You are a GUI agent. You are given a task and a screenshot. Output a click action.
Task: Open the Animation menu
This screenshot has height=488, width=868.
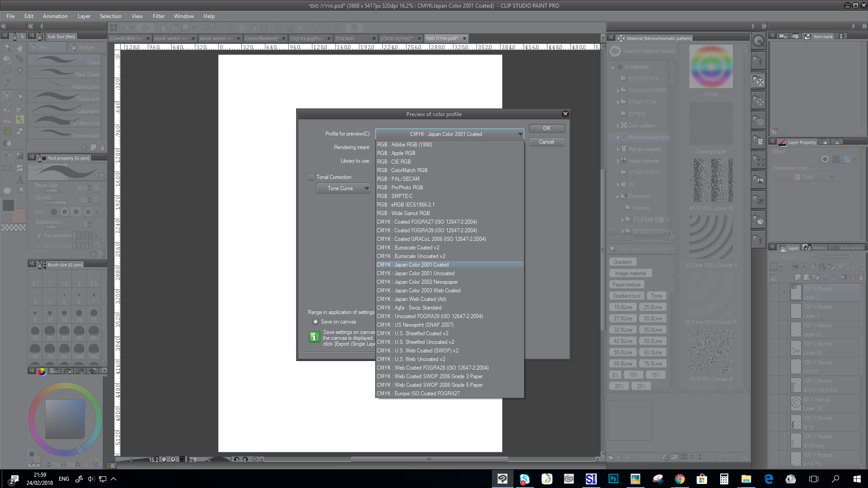pyautogui.click(x=55, y=16)
